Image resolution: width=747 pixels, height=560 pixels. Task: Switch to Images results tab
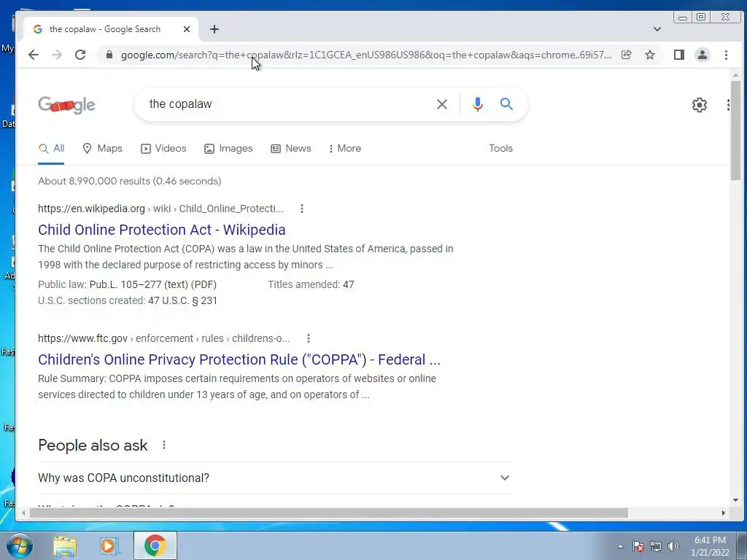tap(228, 149)
